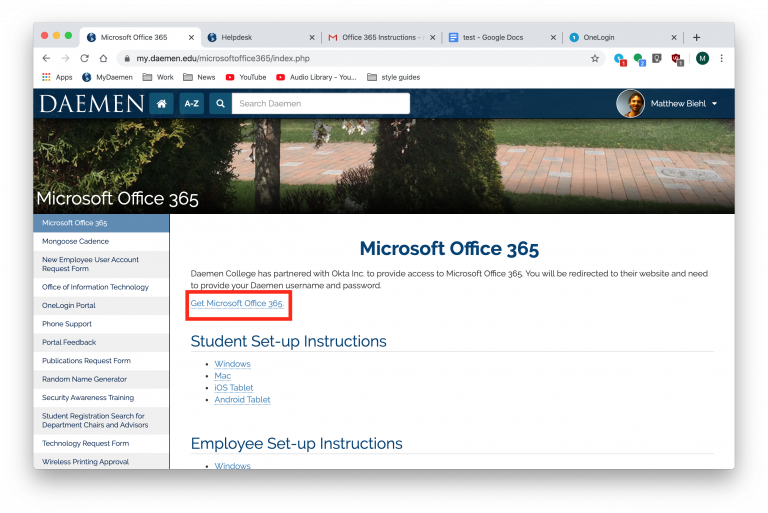Bookmark this page with the star icon

point(595,58)
